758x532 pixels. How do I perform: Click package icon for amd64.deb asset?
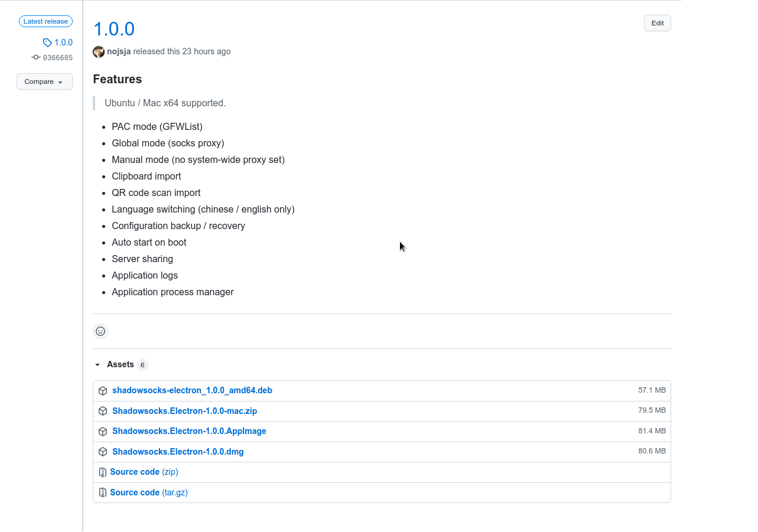click(103, 391)
